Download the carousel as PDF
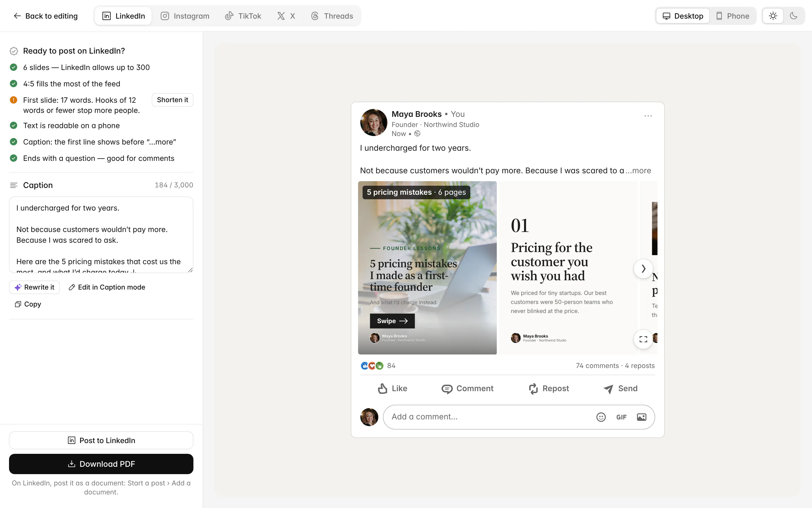This screenshot has height=508, width=812. pos(101,464)
